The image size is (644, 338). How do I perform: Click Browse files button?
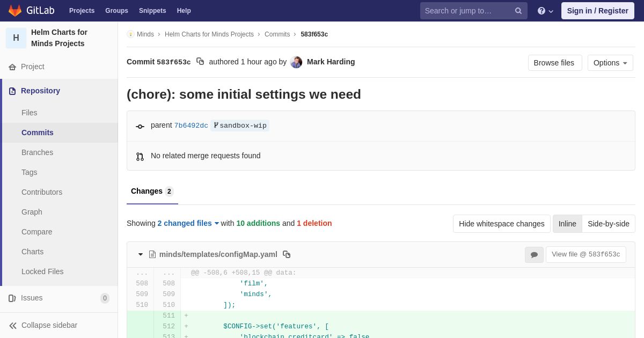coord(555,63)
